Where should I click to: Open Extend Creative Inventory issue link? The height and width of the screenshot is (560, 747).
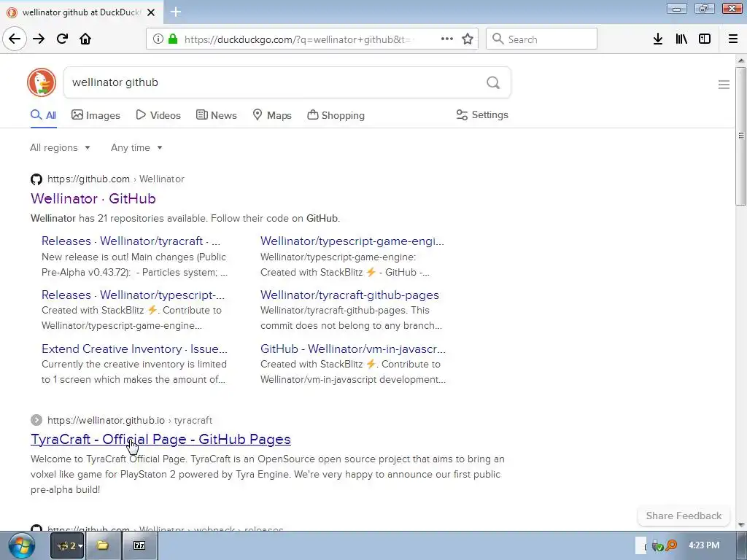coord(134,349)
